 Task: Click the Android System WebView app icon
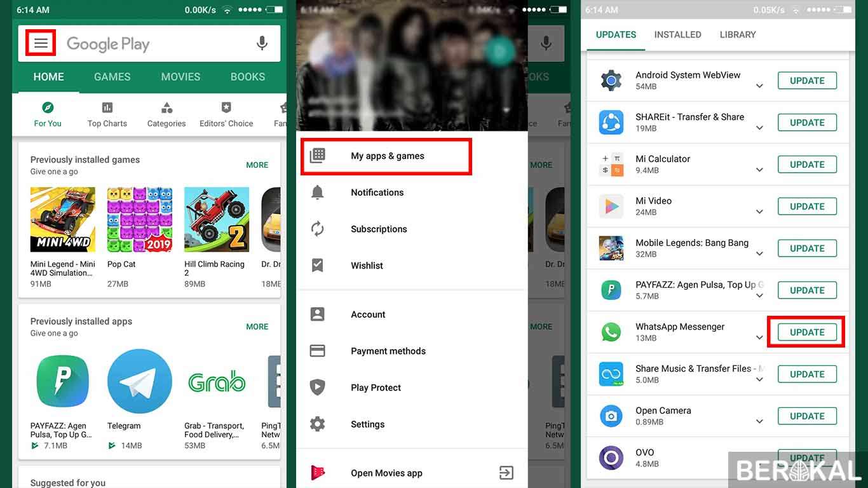coord(611,80)
